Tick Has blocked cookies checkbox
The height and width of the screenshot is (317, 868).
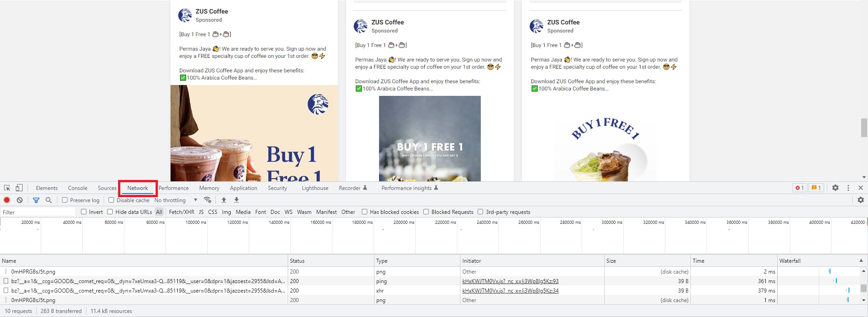[365, 212]
